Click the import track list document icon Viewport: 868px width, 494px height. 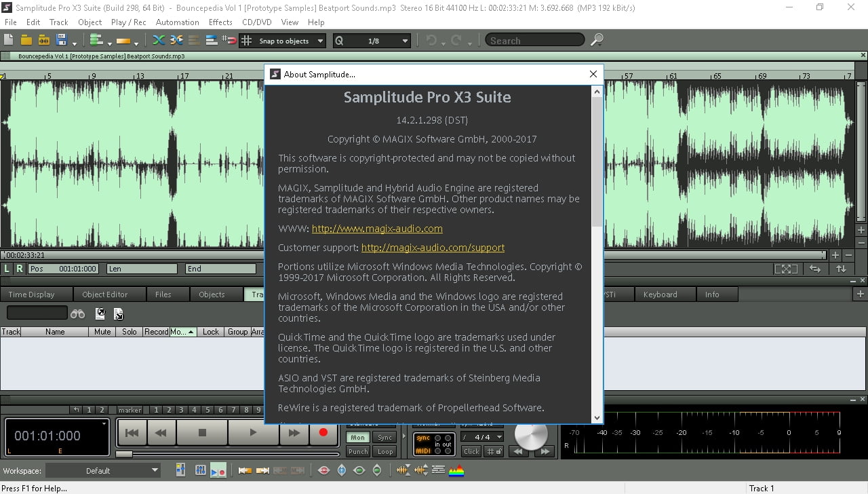coord(118,313)
